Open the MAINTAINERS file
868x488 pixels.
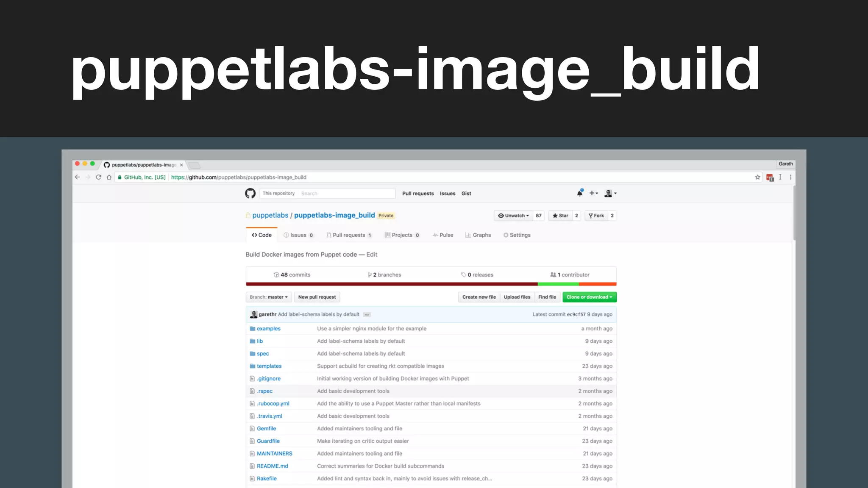click(x=275, y=454)
